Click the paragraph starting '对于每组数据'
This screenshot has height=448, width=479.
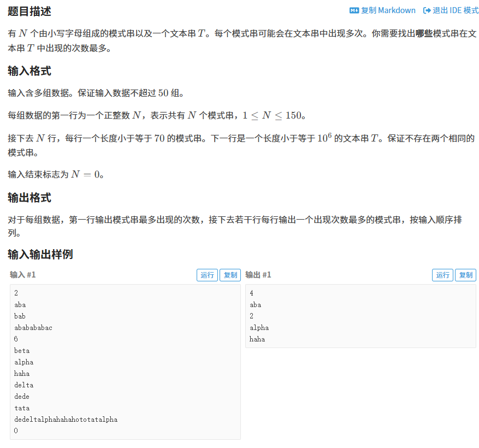[235, 226]
